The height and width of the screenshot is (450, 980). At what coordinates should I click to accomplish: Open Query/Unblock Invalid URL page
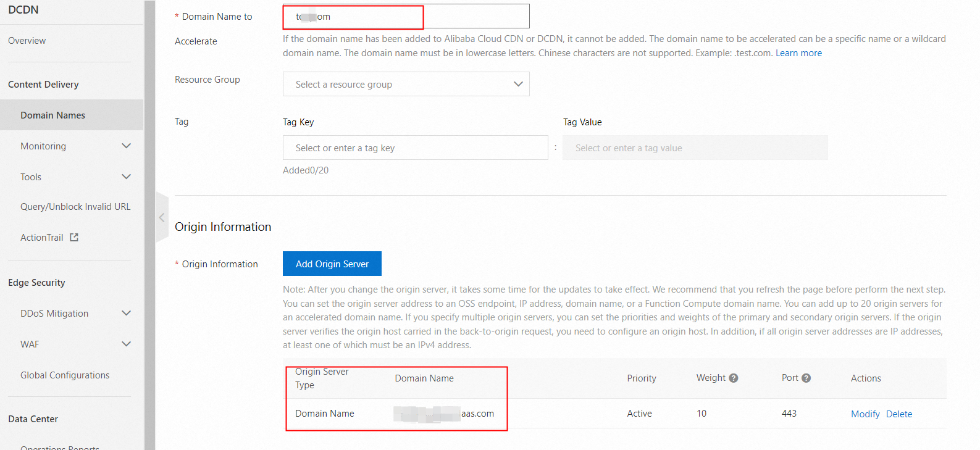point(75,207)
